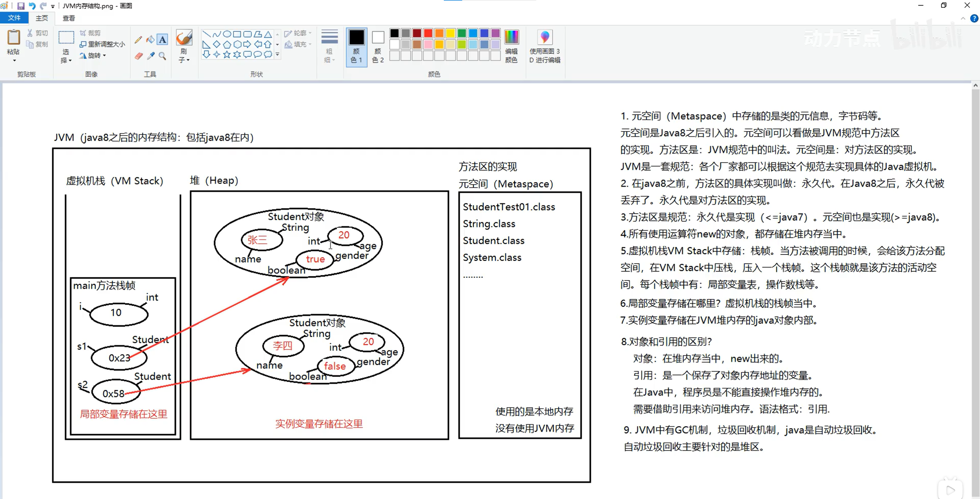980x499 pixels.
Task: Choose the curve shape
Action: [216, 34]
